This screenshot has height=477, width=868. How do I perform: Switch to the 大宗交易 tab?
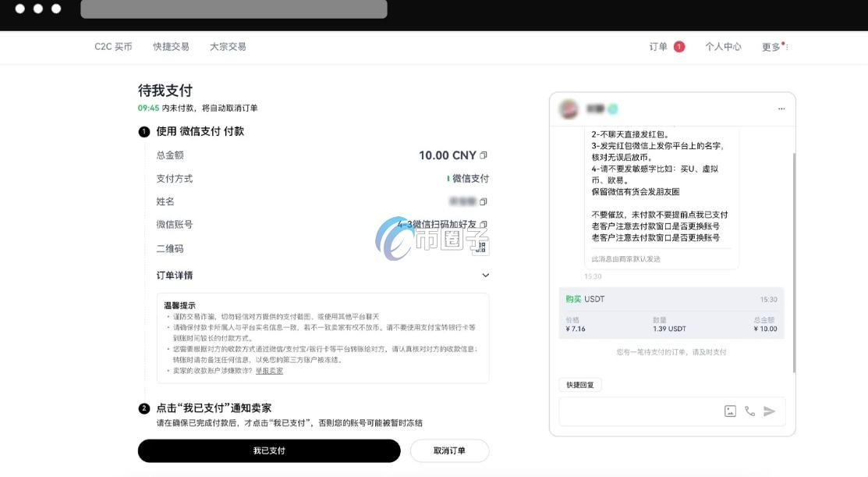tap(228, 46)
